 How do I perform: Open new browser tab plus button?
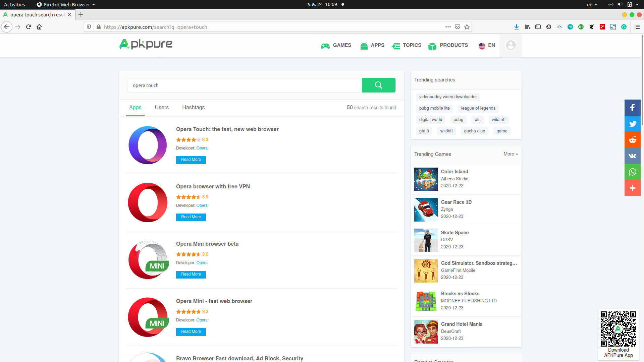click(81, 14)
